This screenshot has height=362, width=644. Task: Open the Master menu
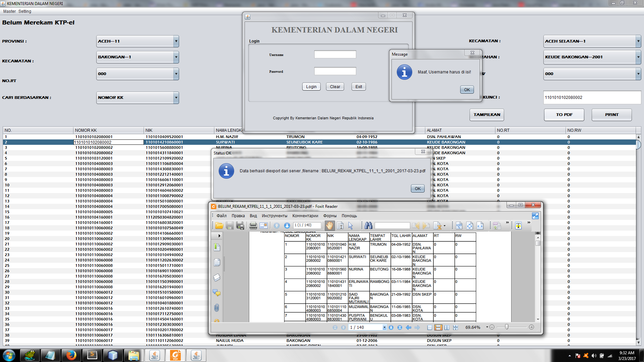[x=9, y=11]
